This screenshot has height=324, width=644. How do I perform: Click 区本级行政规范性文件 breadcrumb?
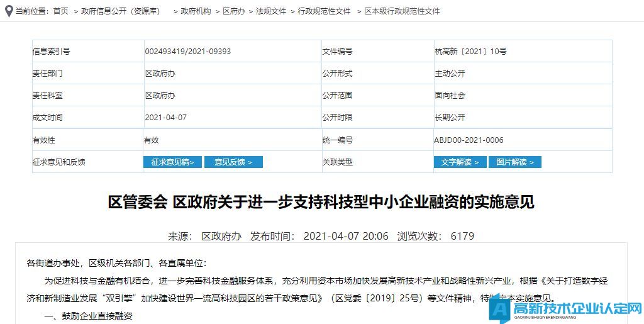coord(402,11)
